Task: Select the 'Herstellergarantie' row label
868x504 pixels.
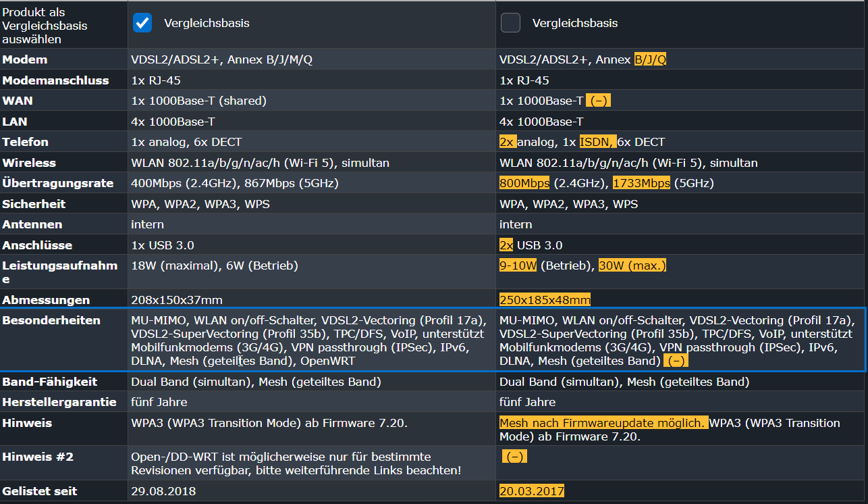Action: tap(59, 402)
